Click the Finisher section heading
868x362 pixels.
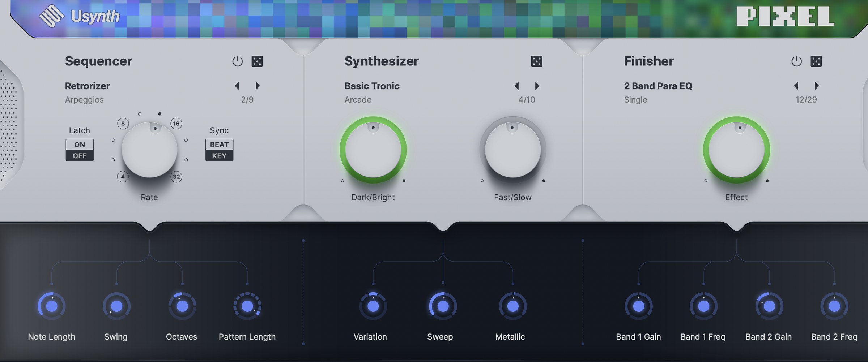click(649, 61)
